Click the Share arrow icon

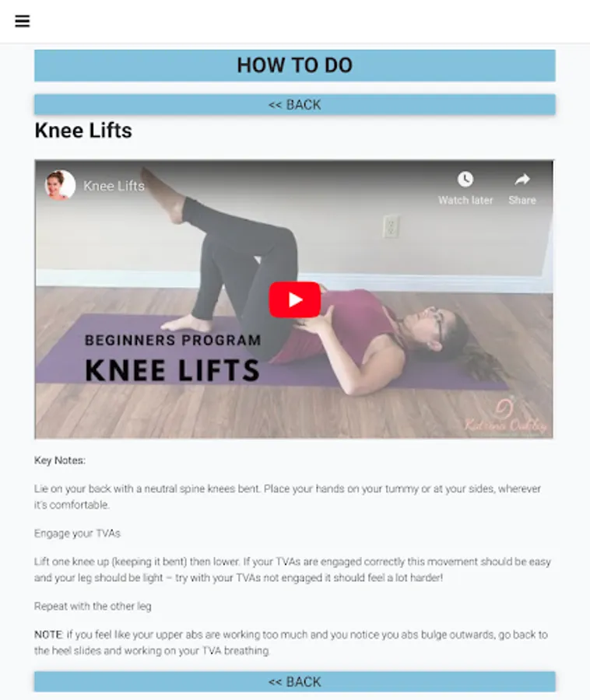click(522, 180)
